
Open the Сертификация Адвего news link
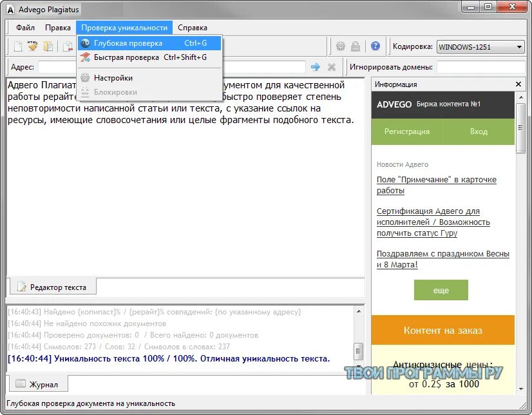coord(433,222)
